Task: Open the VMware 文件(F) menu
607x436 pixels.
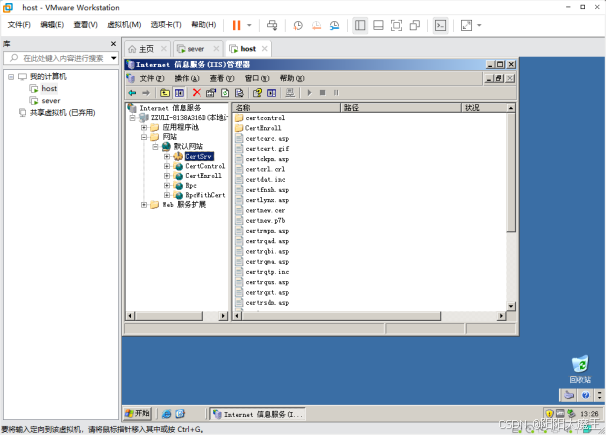Action: tap(19, 25)
